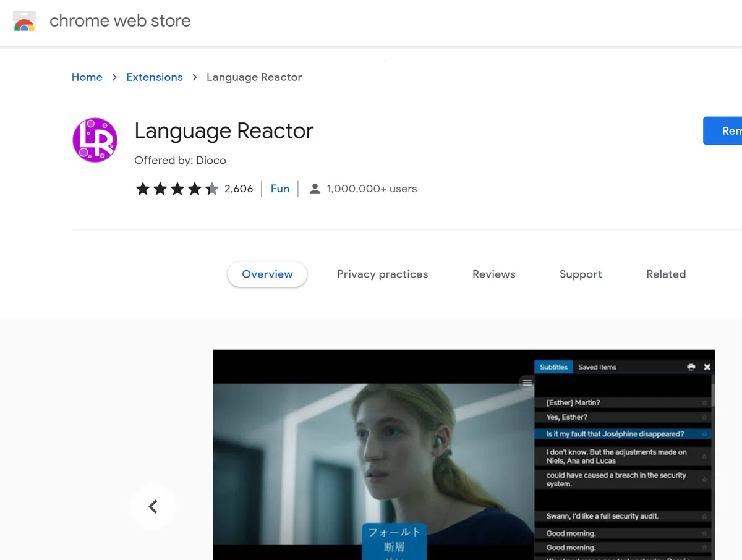Viewport: 742px width, 560px height.
Task: Click the extension screenshot preview image
Action: [464, 455]
